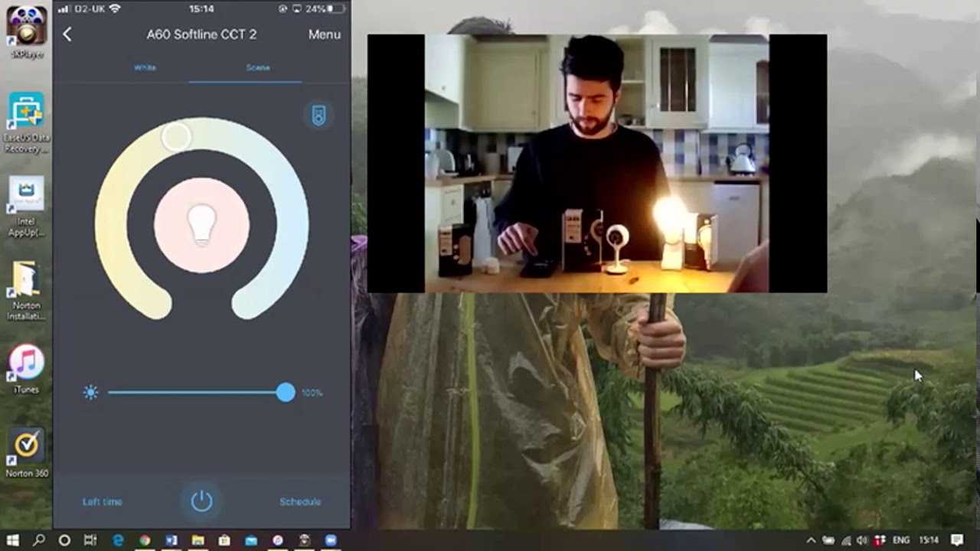Viewport: 980px width, 551px height.
Task: Go back using the arrow in bulb app
Action: [x=67, y=34]
